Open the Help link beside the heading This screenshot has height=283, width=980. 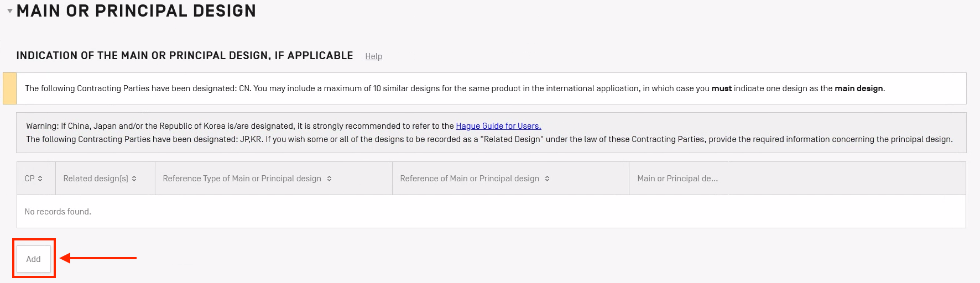coord(373,56)
